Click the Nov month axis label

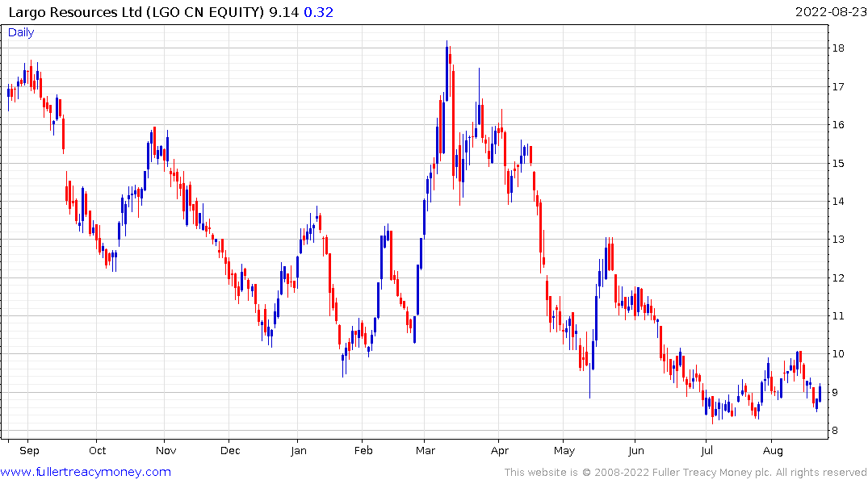click(166, 450)
